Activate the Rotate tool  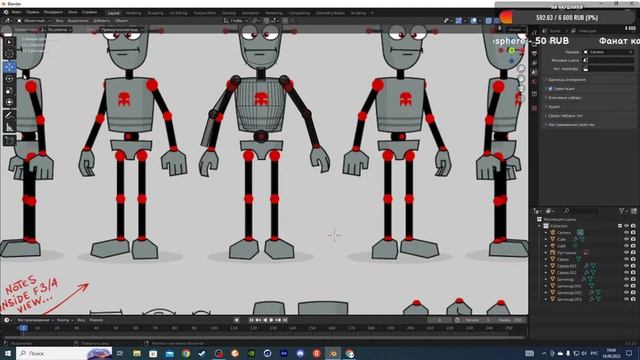(x=9, y=79)
